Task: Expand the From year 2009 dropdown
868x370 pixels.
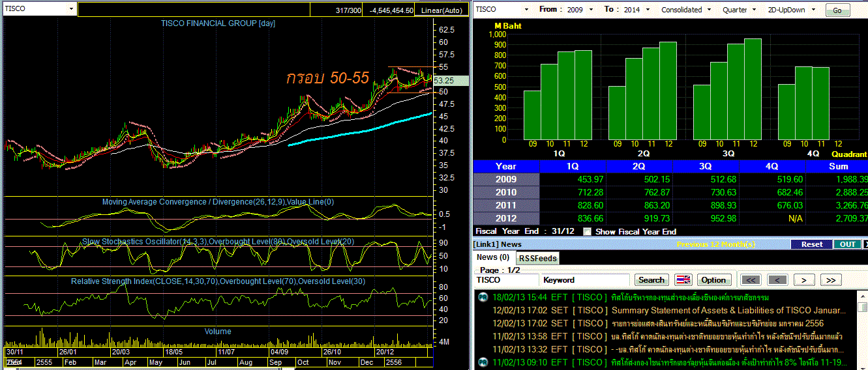Action: click(591, 10)
